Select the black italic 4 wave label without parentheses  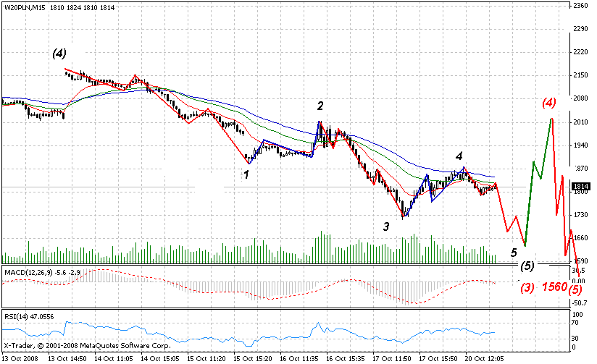pyautogui.click(x=459, y=156)
